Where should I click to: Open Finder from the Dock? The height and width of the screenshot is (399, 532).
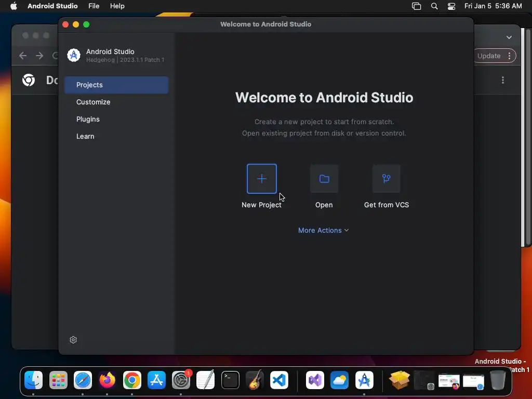pyautogui.click(x=34, y=380)
